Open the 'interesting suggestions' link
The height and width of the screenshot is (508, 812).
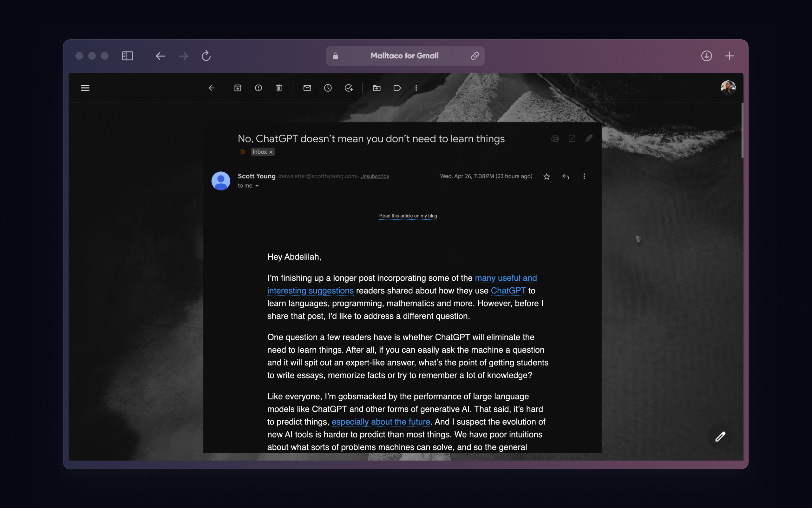click(311, 291)
